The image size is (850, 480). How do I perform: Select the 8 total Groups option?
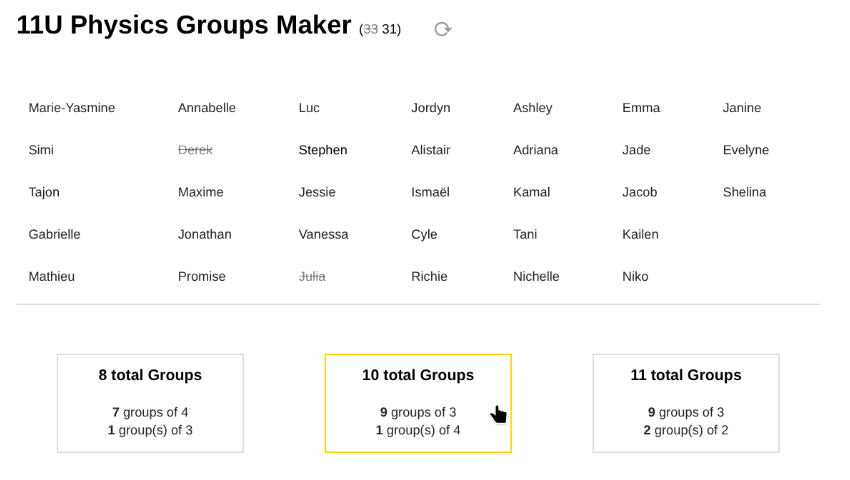pyautogui.click(x=150, y=402)
